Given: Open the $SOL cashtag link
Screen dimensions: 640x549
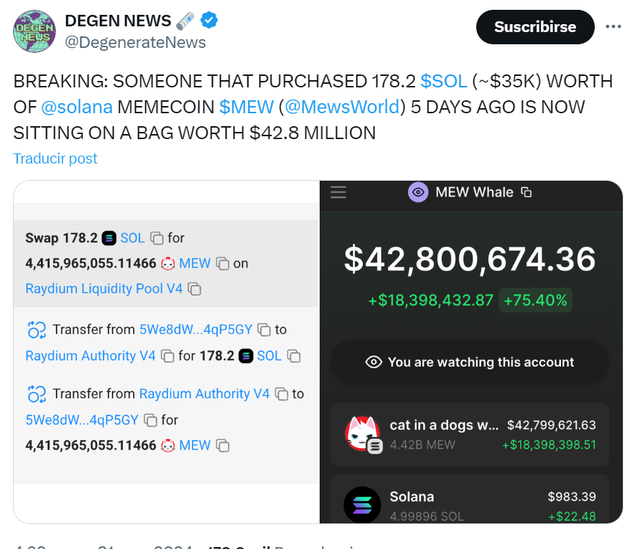Looking at the screenshot, I should point(444,81).
